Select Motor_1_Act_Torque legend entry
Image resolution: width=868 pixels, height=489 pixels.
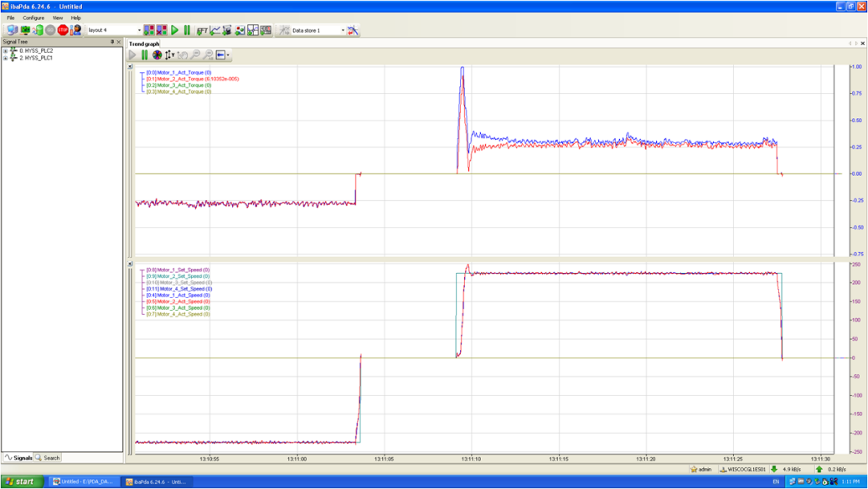coord(178,73)
